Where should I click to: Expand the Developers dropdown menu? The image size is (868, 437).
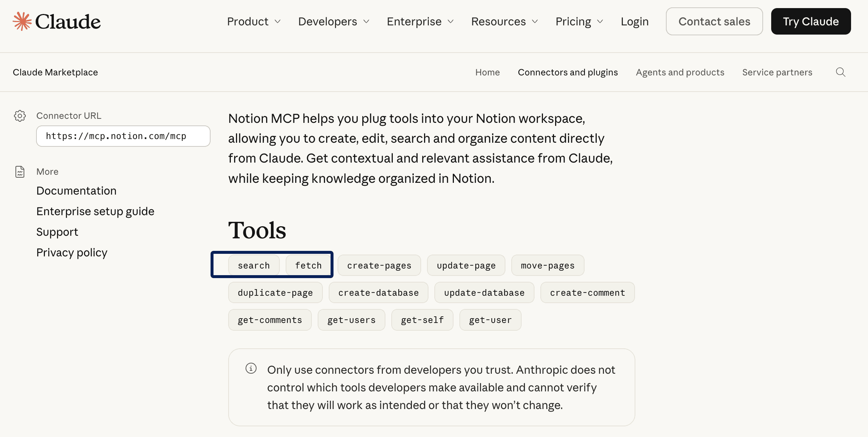[334, 21]
